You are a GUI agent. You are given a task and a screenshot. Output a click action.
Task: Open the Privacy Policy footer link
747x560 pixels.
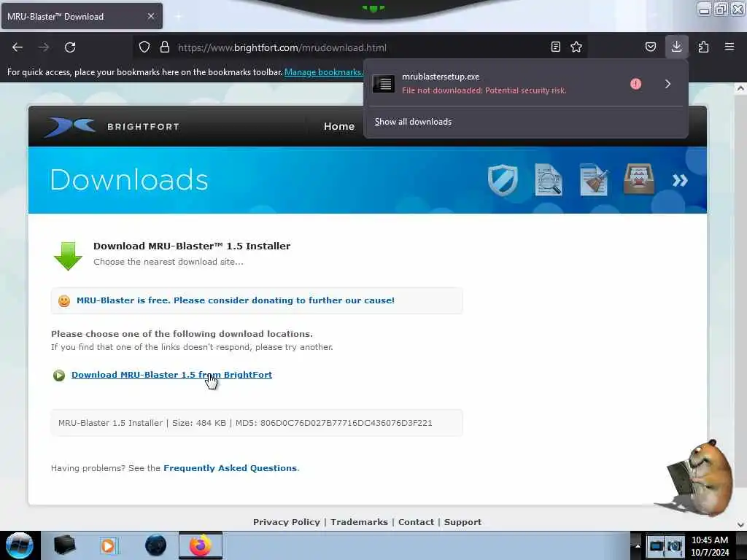(x=286, y=522)
